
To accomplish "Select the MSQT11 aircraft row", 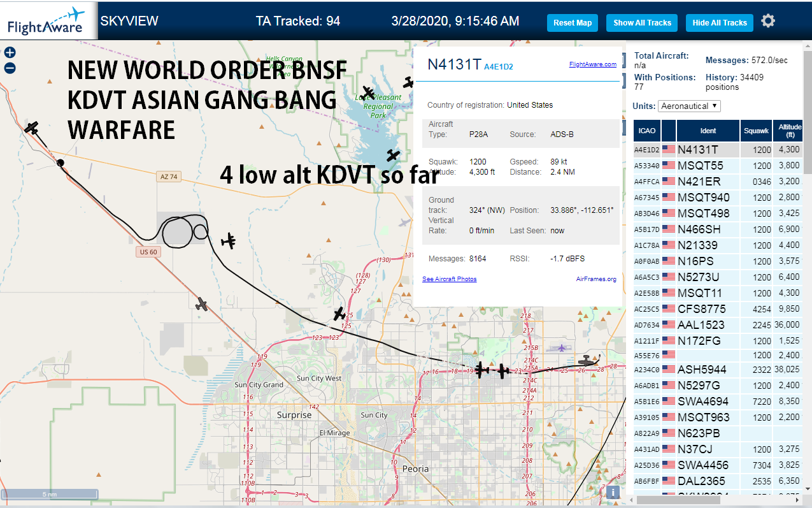I will pyautogui.click(x=718, y=293).
